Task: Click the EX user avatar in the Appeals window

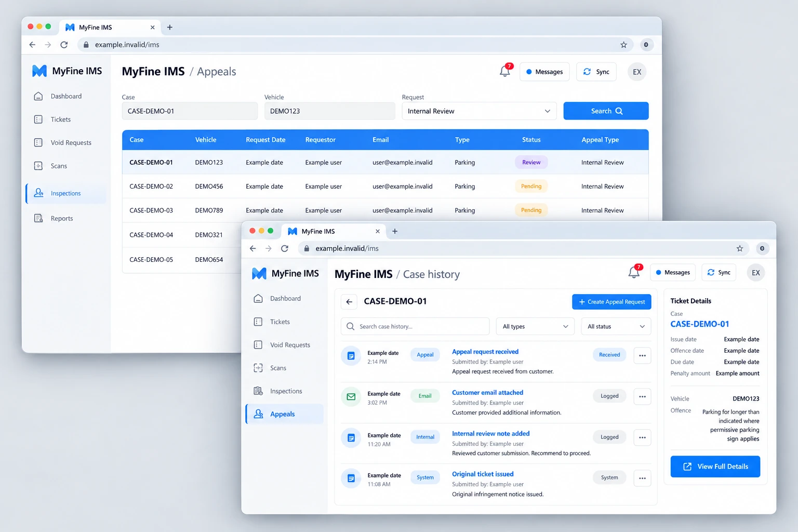Action: pos(637,72)
